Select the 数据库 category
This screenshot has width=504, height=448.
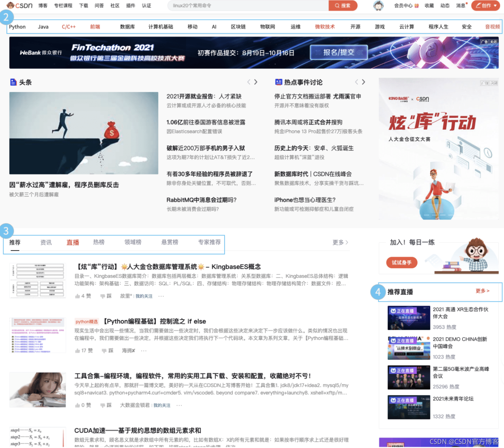pos(127,27)
